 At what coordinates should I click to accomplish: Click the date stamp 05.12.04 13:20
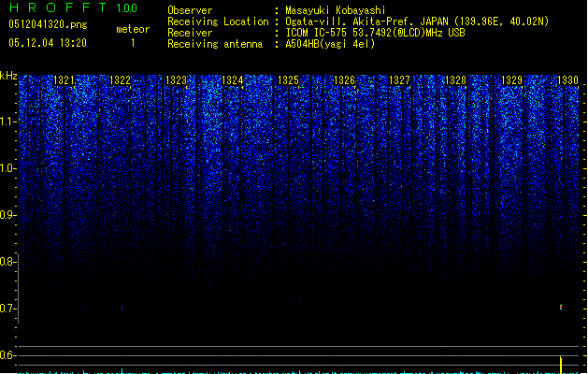pyautogui.click(x=48, y=43)
